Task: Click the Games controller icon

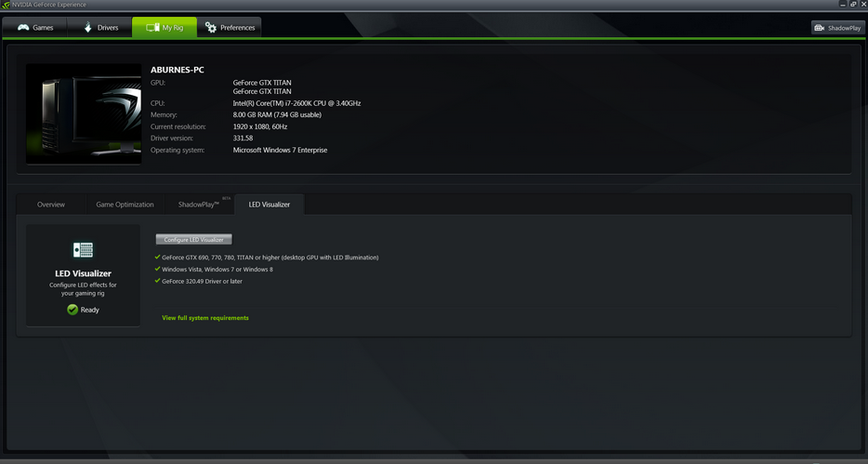Action: coord(23,27)
